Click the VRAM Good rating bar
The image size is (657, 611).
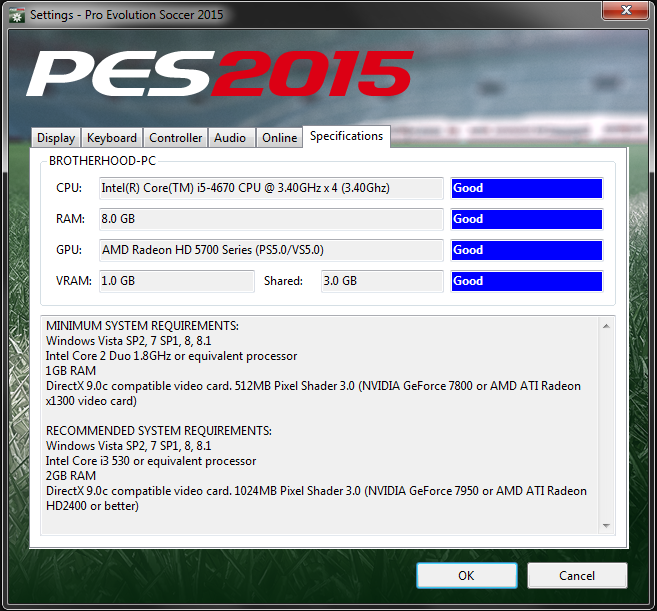[x=527, y=281]
